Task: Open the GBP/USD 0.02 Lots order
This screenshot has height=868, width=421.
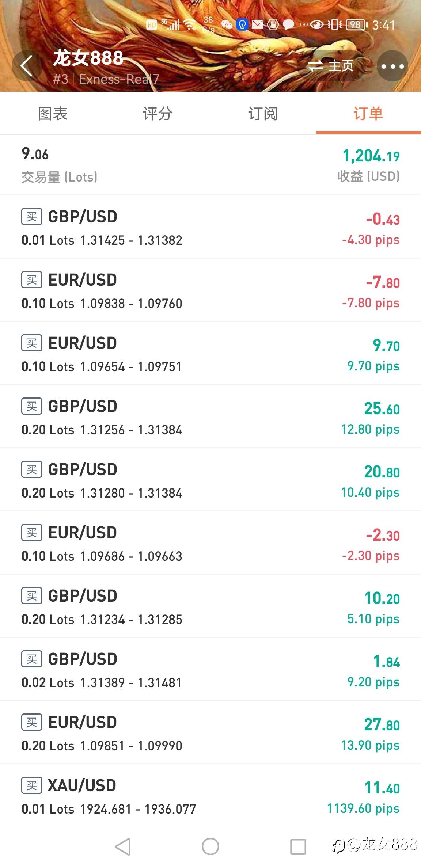Action: click(210, 670)
